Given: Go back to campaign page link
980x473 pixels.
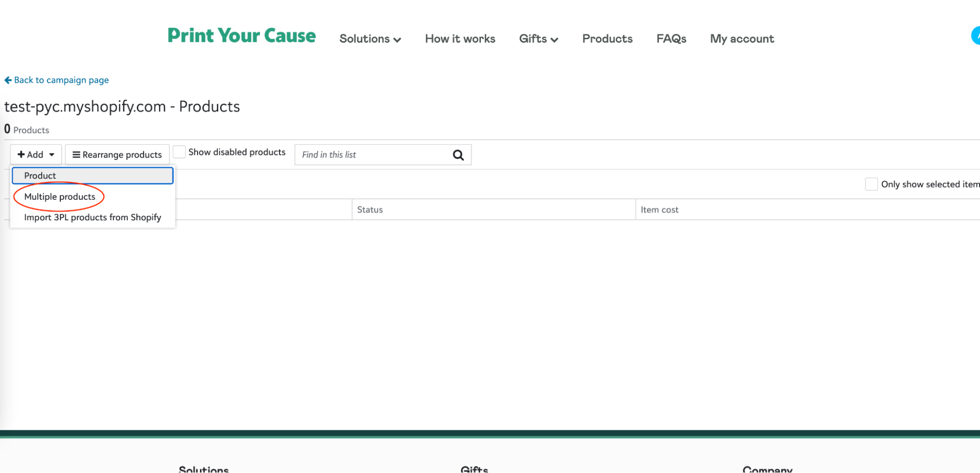Looking at the screenshot, I should pos(61,80).
